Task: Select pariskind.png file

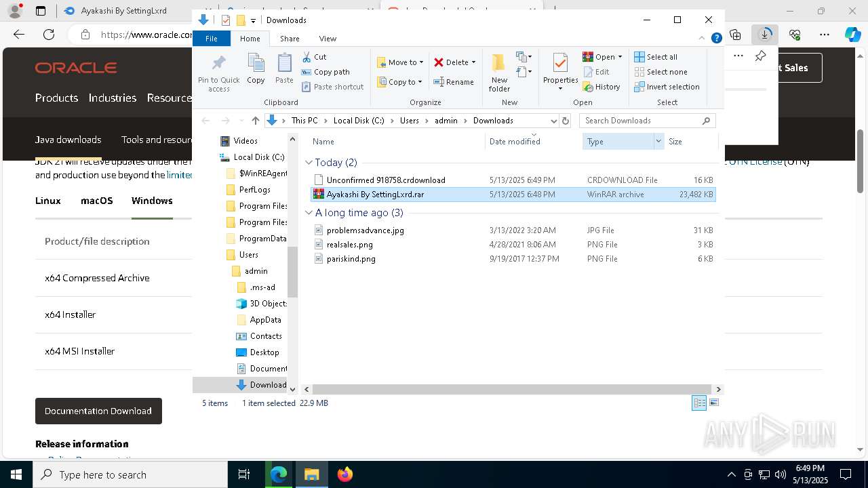Action: [x=512, y=259]
